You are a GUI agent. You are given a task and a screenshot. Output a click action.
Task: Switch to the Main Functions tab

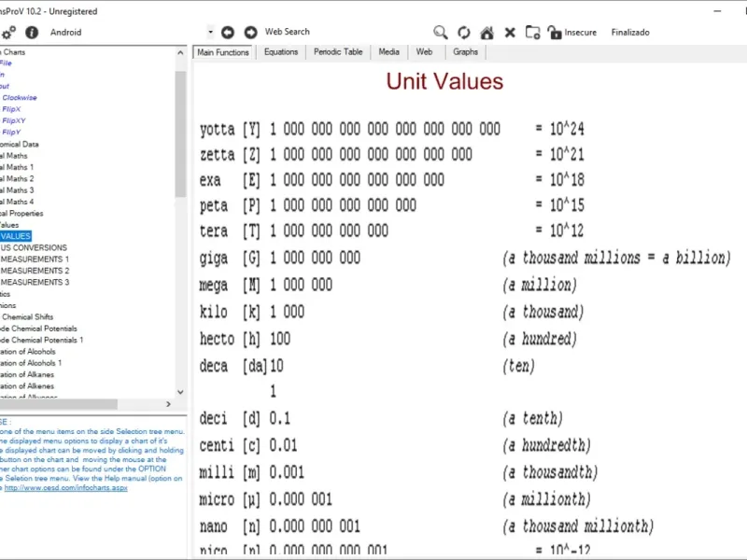[x=223, y=52]
